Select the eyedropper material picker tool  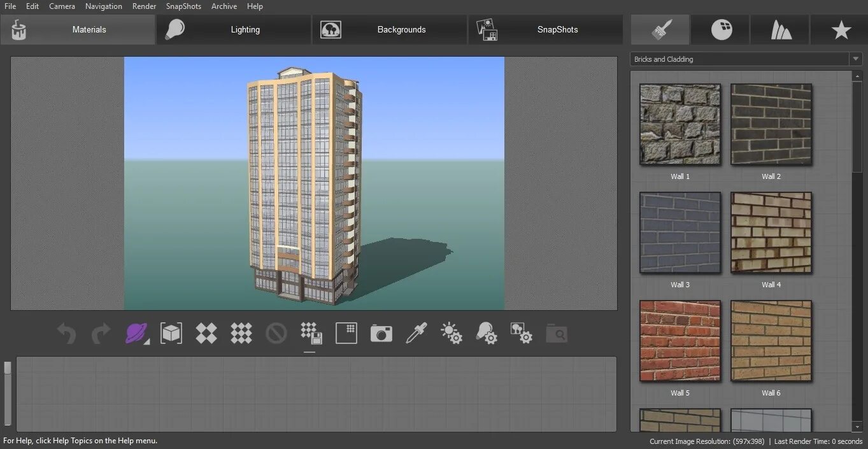click(x=416, y=333)
